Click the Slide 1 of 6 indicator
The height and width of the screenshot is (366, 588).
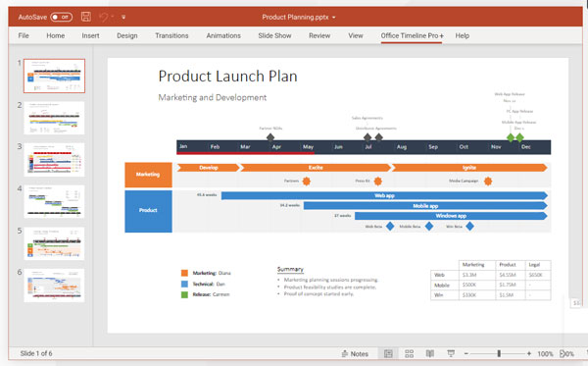point(36,353)
